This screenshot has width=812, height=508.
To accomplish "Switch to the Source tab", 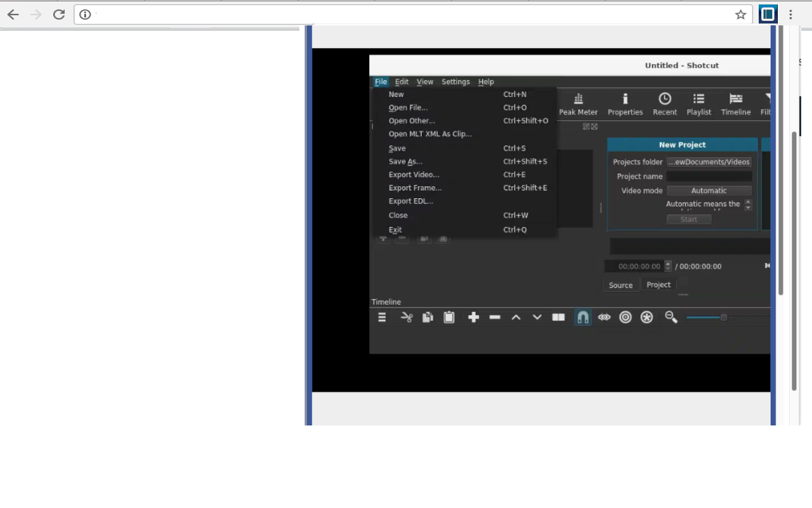I will click(620, 285).
